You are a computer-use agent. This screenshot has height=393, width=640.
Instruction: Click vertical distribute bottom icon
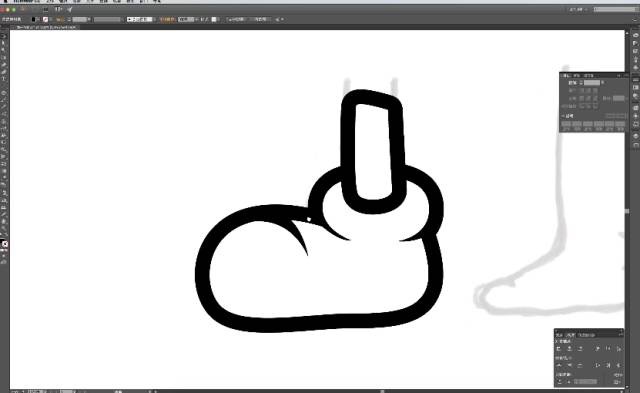(580, 364)
